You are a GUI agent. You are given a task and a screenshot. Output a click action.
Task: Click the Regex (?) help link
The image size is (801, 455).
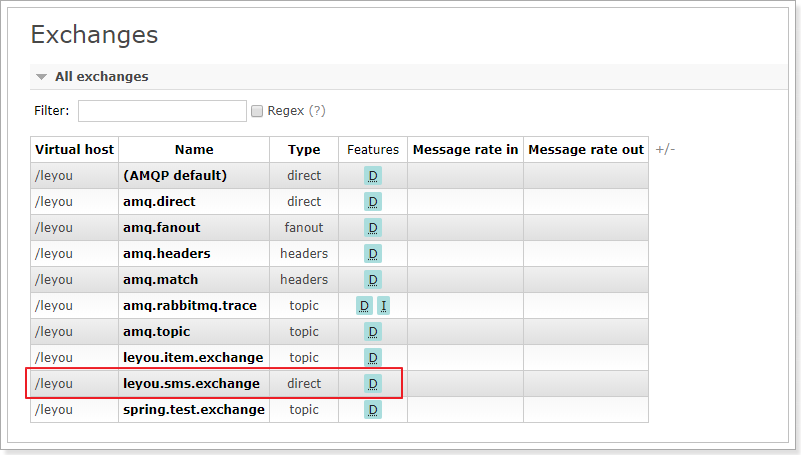pos(317,111)
